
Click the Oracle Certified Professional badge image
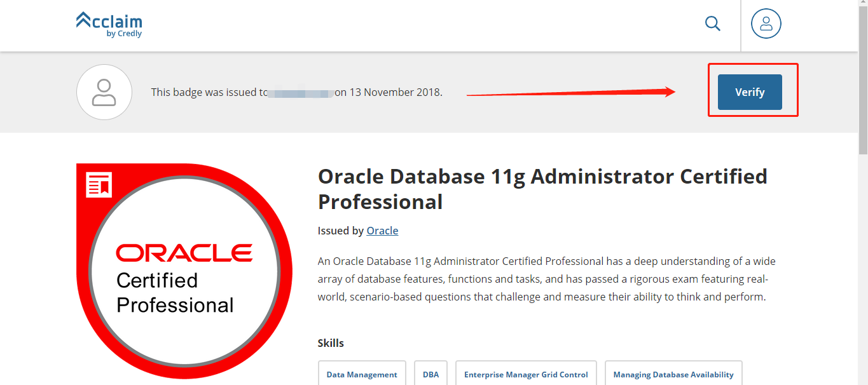coord(184,273)
